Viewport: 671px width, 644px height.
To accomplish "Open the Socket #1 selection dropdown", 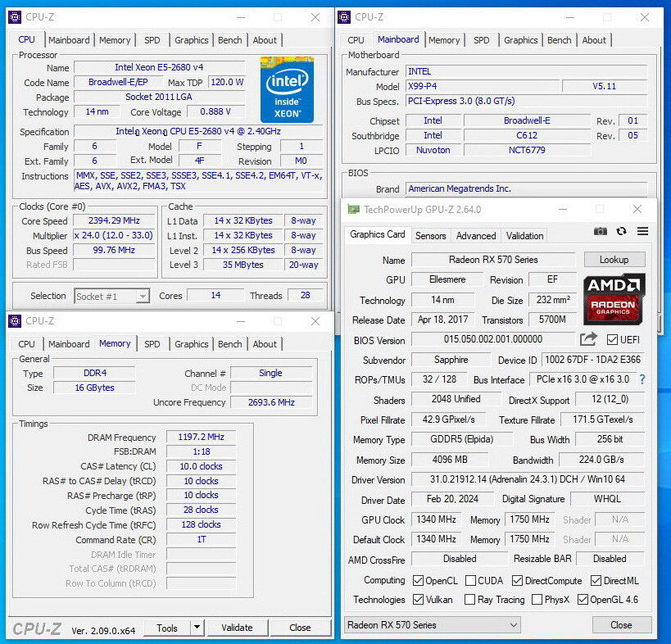I will pyautogui.click(x=112, y=296).
